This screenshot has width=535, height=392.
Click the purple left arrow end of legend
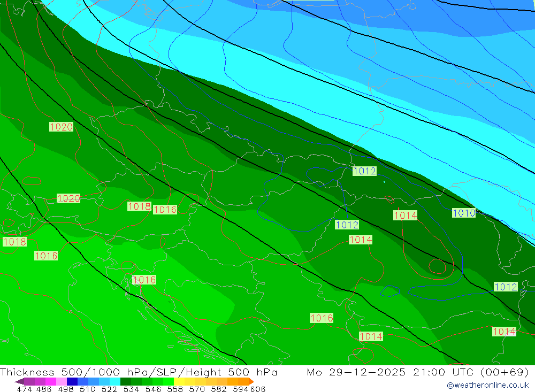19,381
